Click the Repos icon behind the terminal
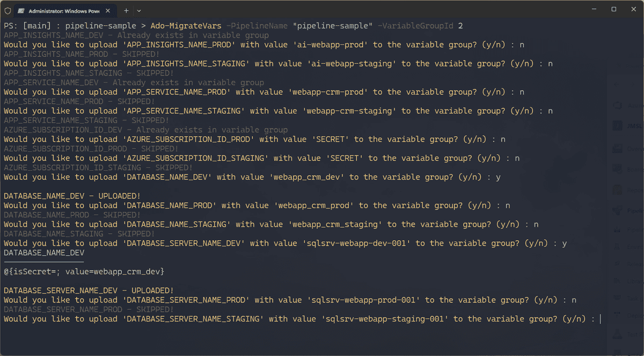644x356 pixels. [617, 191]
